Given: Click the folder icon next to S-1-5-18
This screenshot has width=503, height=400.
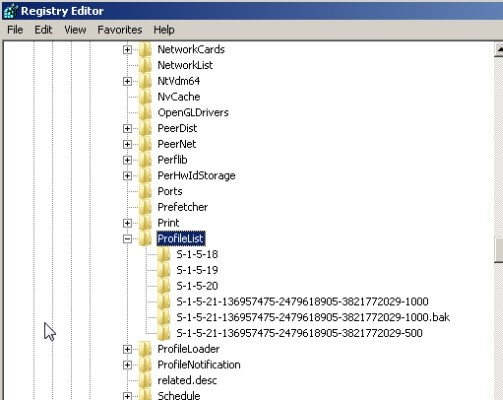Looking at the screenshot, I should [164, 254].
